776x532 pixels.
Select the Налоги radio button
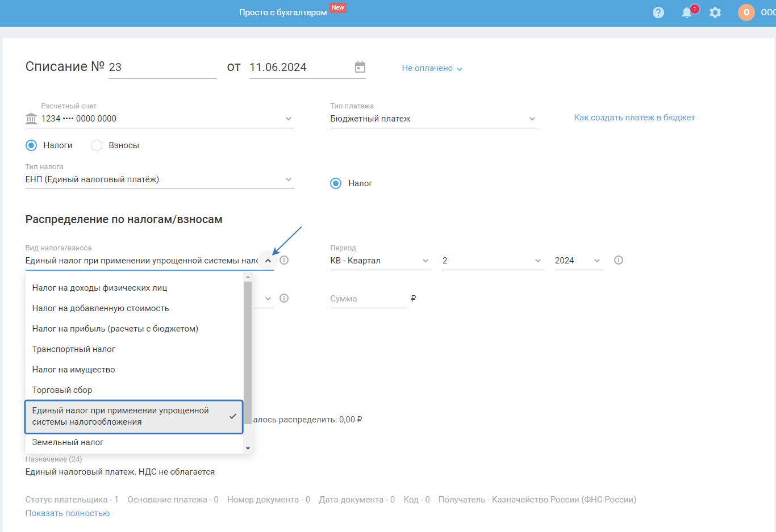31,145
